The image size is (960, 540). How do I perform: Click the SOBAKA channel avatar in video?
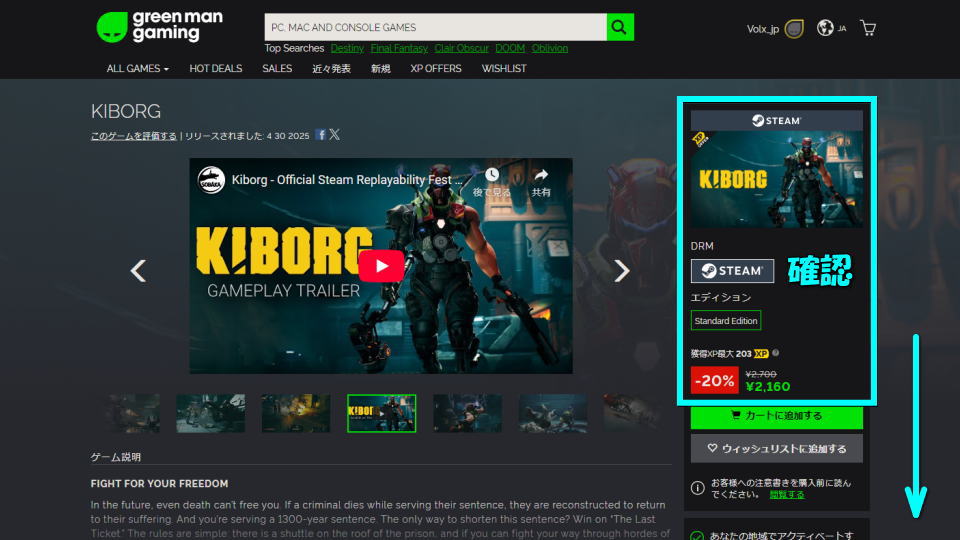(211, 180)
